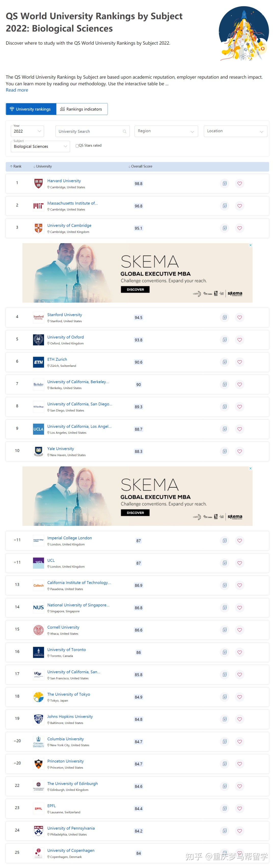275x868 pixels.
Task: Add Stanford University to comparison
Action: pyautogui.click(x=225, y=317)
